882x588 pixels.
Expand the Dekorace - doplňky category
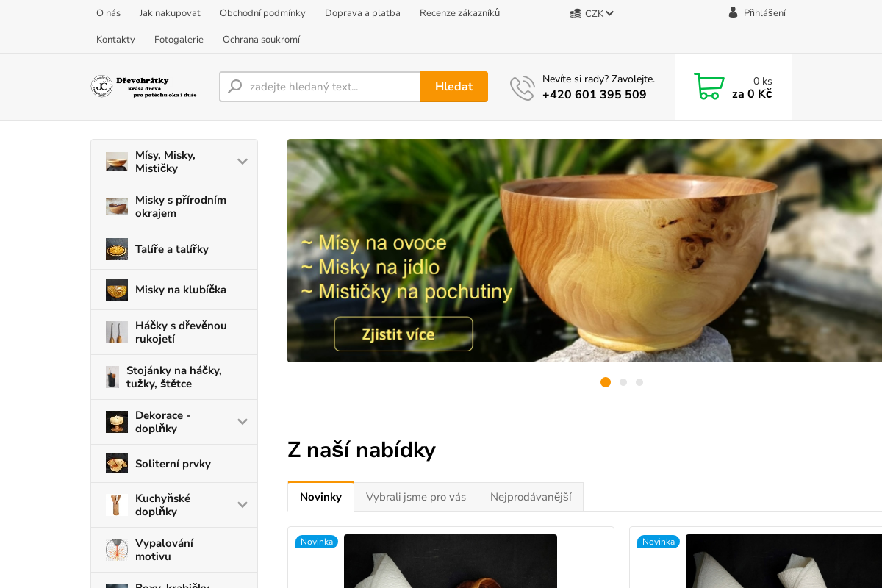(x=243, y=422)
